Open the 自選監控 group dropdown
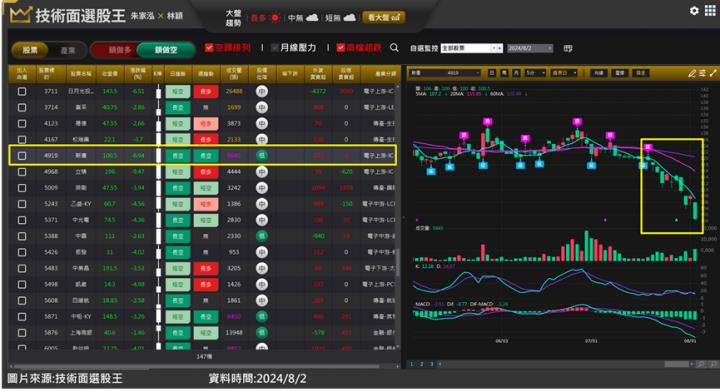 [x=472, y=48]
